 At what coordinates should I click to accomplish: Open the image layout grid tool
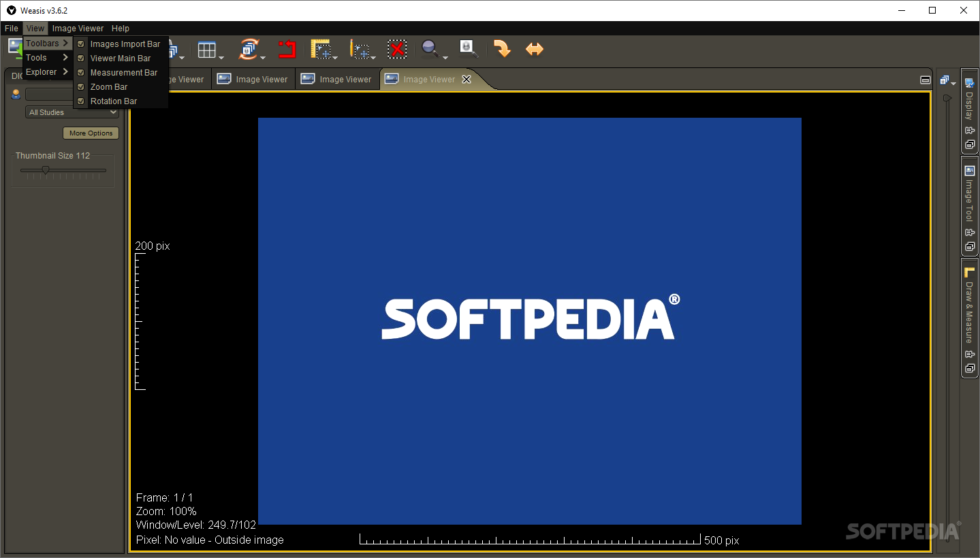coord(207,50)
